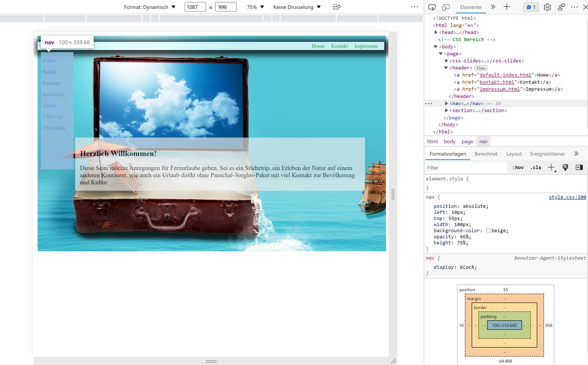
Task: Expand the nav element node
Action: tap(446, 104)
